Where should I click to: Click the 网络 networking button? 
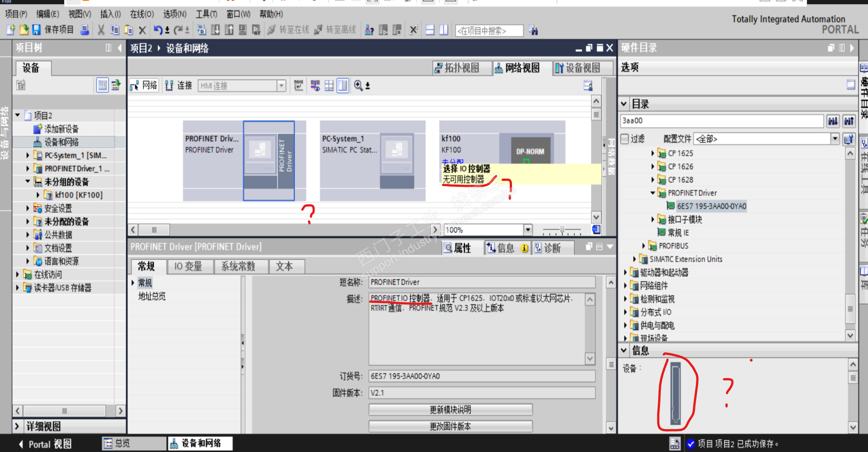click(144, 85)
